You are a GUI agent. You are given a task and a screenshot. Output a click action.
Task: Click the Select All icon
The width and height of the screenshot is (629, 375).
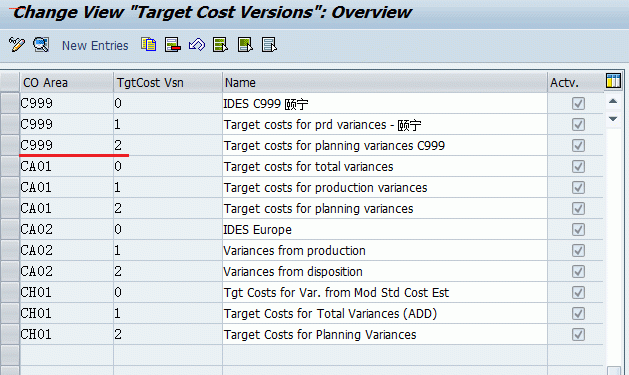click(221, 45)
